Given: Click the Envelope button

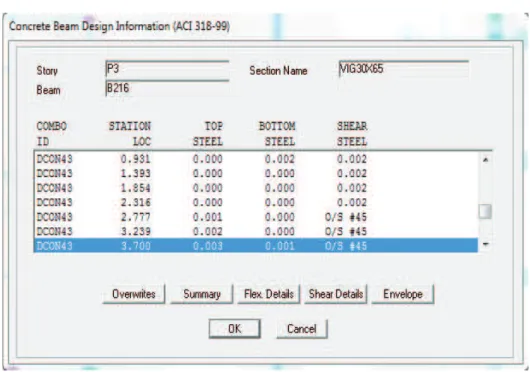Looking at the screenshot, I should 403,294.
